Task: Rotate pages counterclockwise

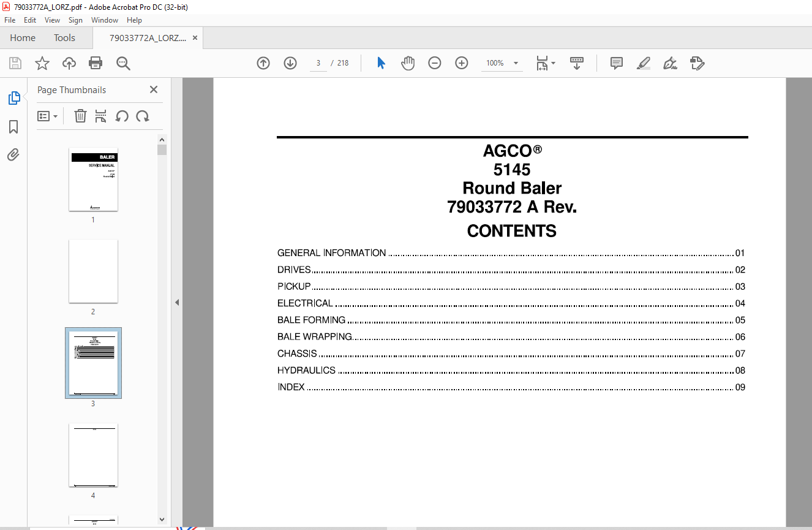Action: click(122, 116)
